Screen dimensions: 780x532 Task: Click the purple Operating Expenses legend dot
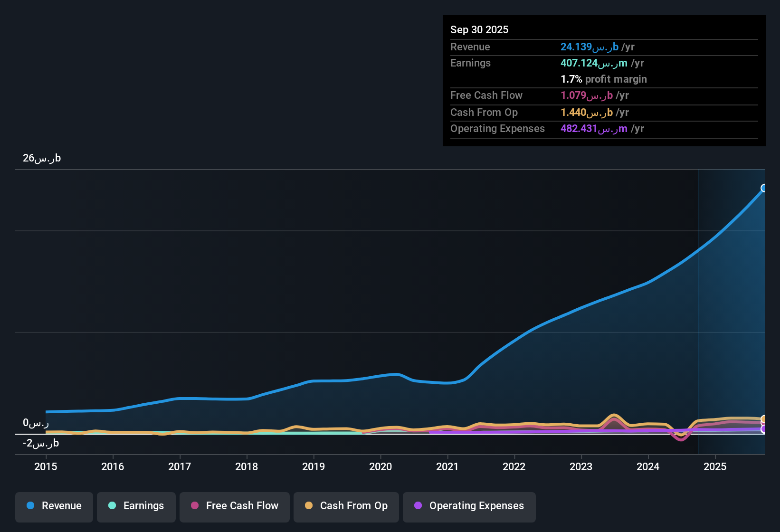[418, 506]
